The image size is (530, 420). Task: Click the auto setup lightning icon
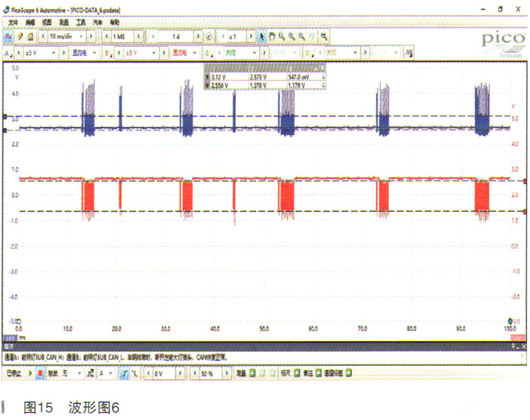(20, 36)
